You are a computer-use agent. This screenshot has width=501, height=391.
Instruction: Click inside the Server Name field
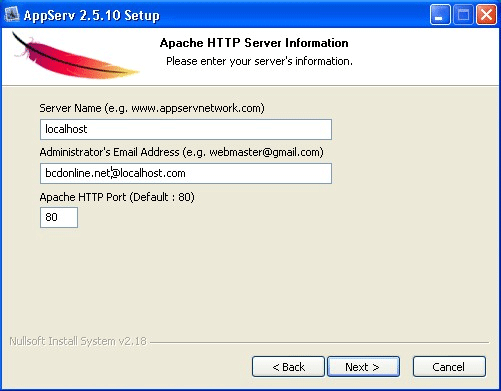click(186, 129)
